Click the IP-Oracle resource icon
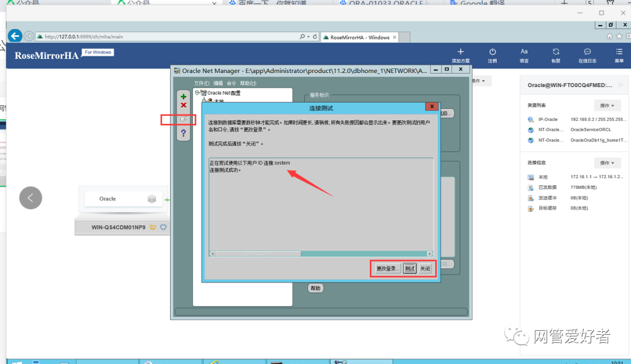Screen dimensions: 631x364 [531, 119]
